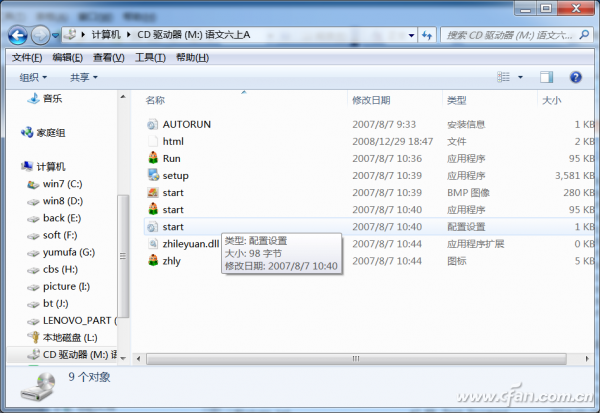
Task: Open the 文件(F) menu
Action: pos(27,58)
